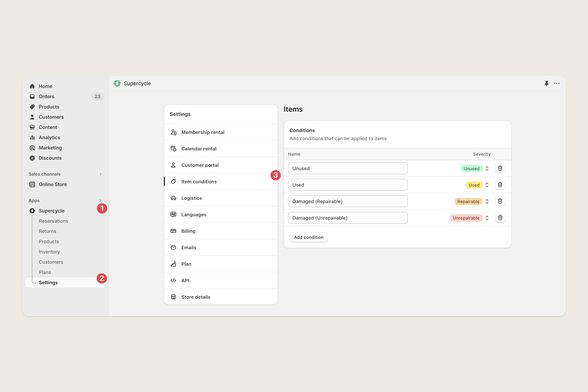Go to Inventory under Supercycle
This screenshot has height=392, width=588.
pos(49,252)
